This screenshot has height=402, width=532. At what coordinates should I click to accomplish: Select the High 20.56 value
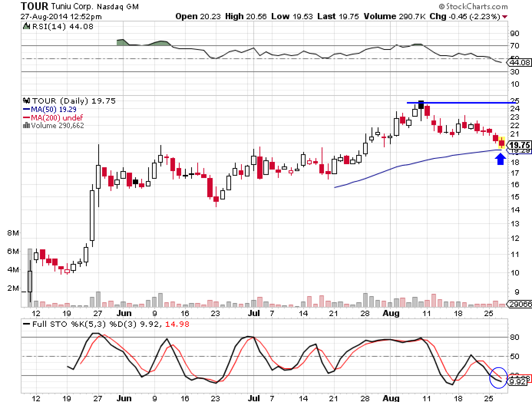(x=246, y=16)
